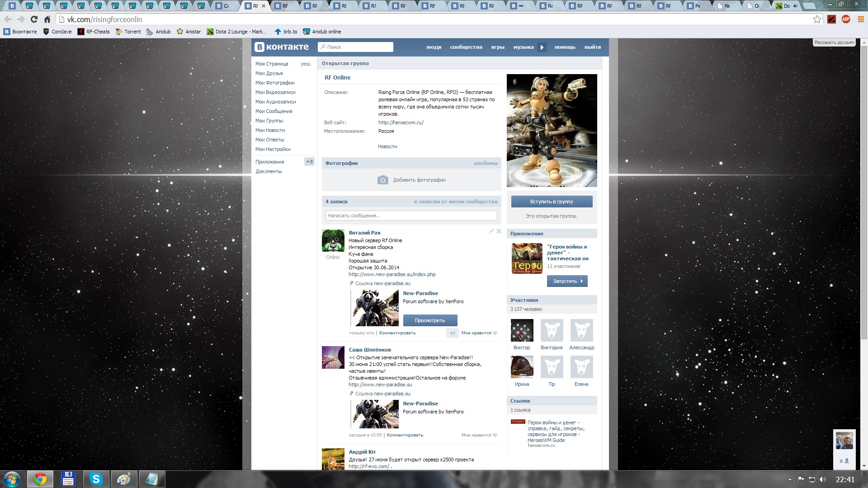Open the floppy disk app in taskbar
868x488 pixels.
[68, 479]
